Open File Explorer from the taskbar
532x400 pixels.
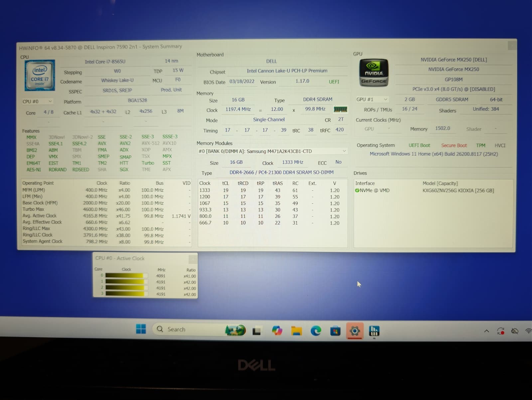click(296, 331)
